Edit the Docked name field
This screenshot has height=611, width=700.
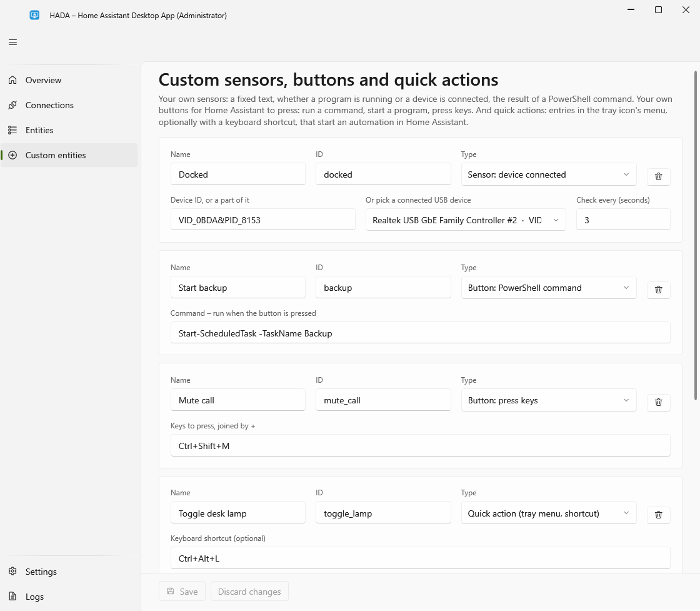(238, 174)
